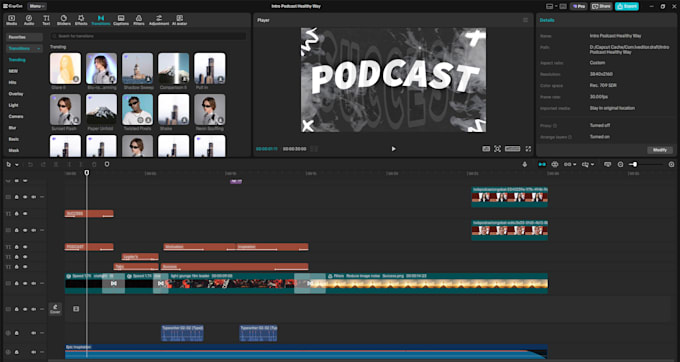
Task: Click the more options on Epic Inspiration track
Action: (42, 352)
